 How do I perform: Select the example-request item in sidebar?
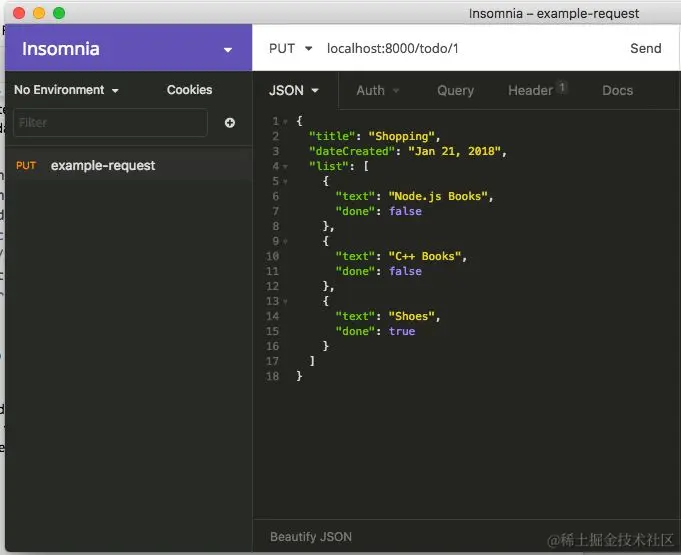(128, 165)
